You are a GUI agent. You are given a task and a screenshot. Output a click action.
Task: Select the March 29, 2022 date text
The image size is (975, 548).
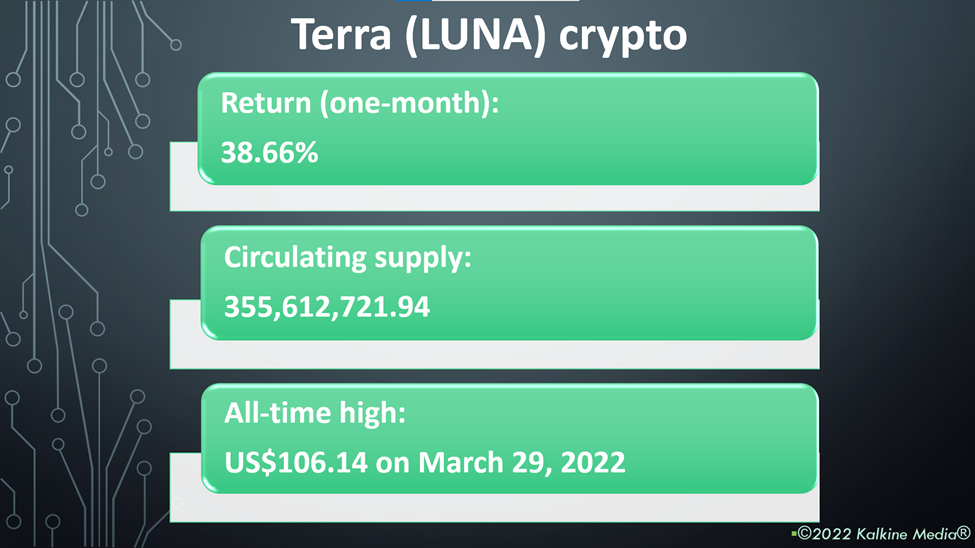(x=521, y=463)
